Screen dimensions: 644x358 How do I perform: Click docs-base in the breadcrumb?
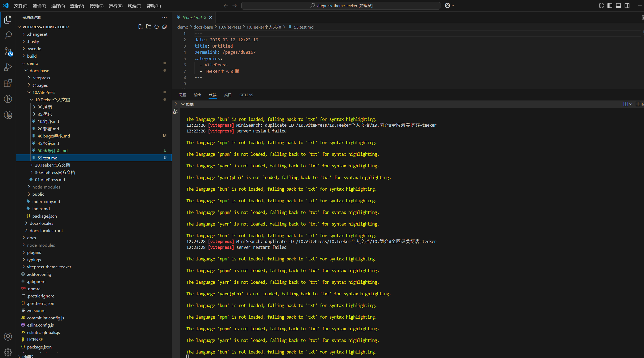(203, 27)
